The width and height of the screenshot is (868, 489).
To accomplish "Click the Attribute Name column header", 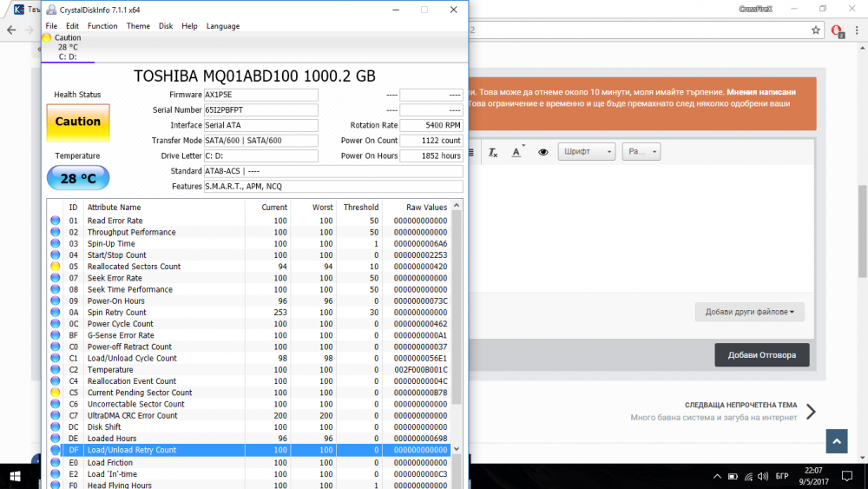I will [x=114, y=207].
